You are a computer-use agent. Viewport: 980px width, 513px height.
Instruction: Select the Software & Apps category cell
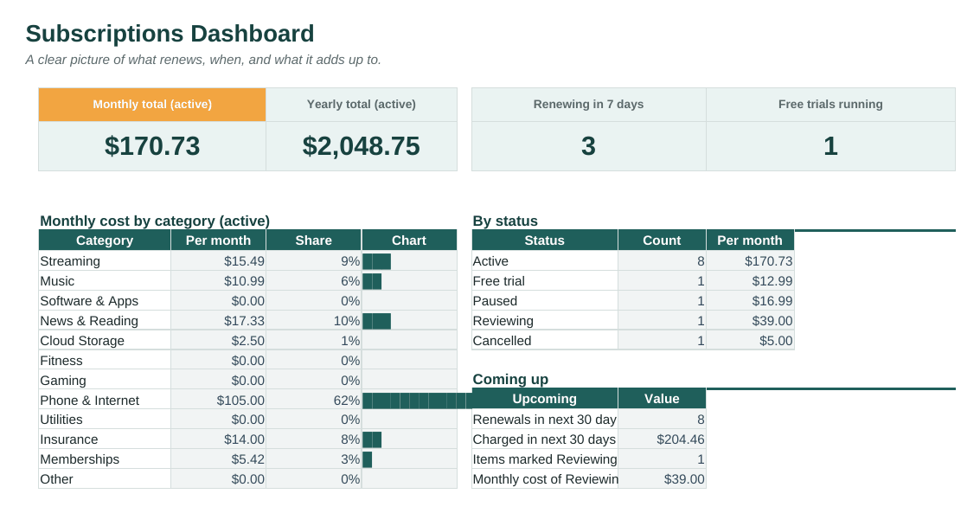point(105,301)
